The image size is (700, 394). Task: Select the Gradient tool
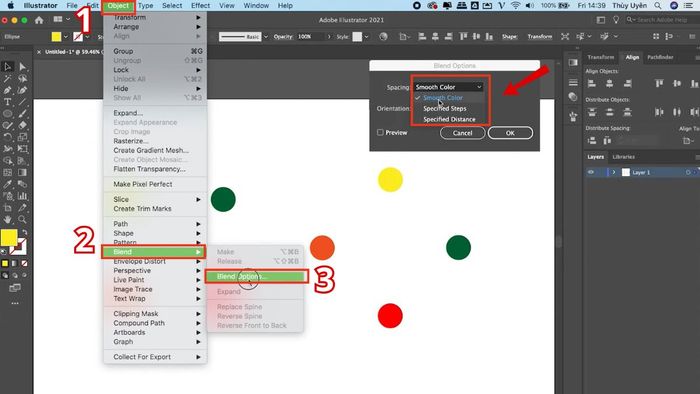click(x=22, y=172)
